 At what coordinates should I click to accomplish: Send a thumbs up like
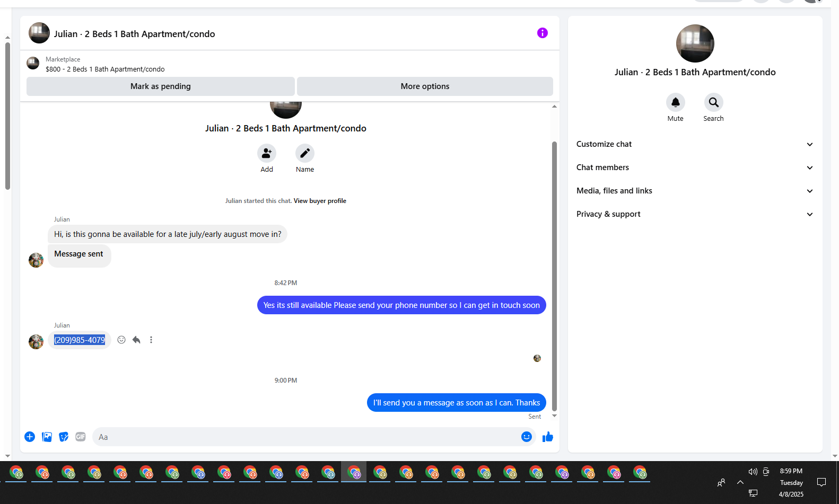pos(548,437)
